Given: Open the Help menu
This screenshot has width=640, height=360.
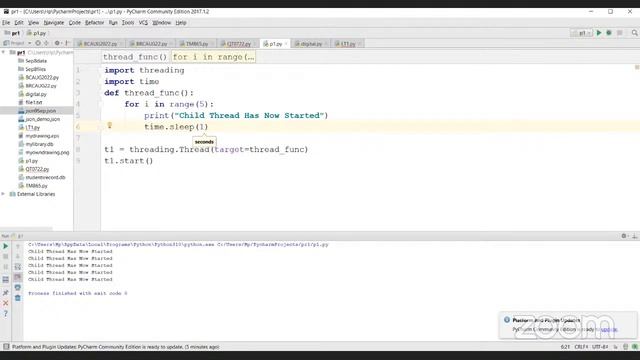Looking at the screenshot, I should pyautogui.click(x=181, y=22).
